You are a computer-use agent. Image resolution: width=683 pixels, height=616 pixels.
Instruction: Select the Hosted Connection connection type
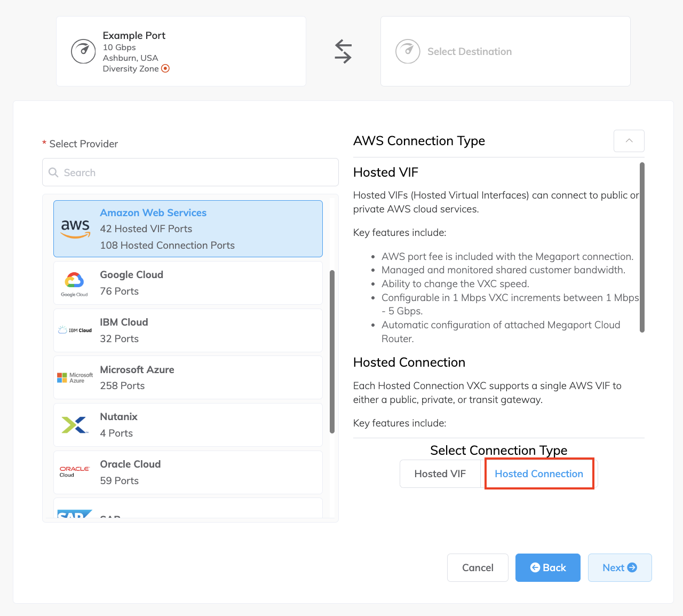[x=539, y=473]
